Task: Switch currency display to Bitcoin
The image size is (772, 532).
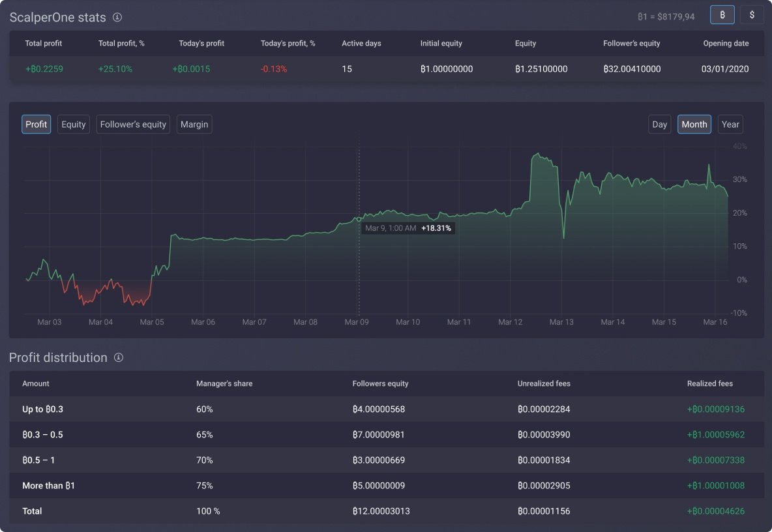Action: pyautogui.click(x=722, y=14)
